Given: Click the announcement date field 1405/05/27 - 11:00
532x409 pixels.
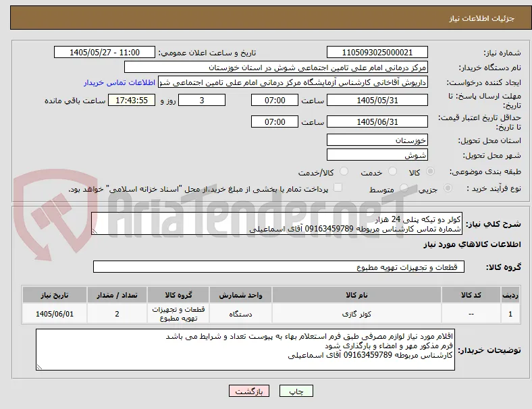Looking at the screenshot, I should pyautogui.click(x=105, y=52).
